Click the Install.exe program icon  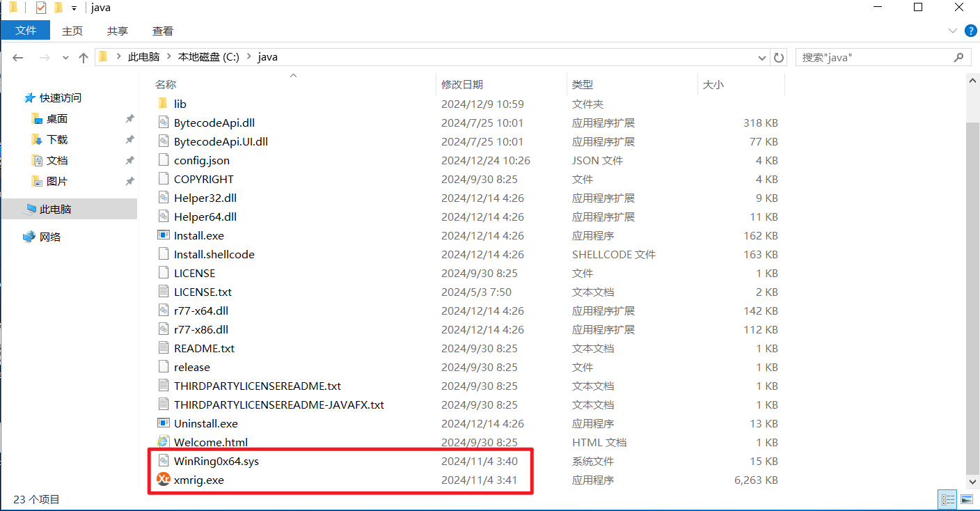coord(164,235)
